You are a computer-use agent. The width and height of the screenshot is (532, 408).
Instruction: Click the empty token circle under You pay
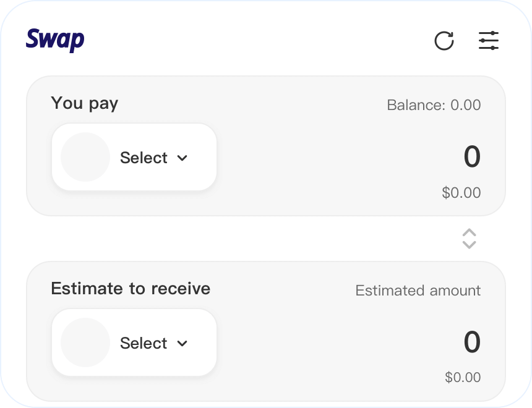[85, 157]
